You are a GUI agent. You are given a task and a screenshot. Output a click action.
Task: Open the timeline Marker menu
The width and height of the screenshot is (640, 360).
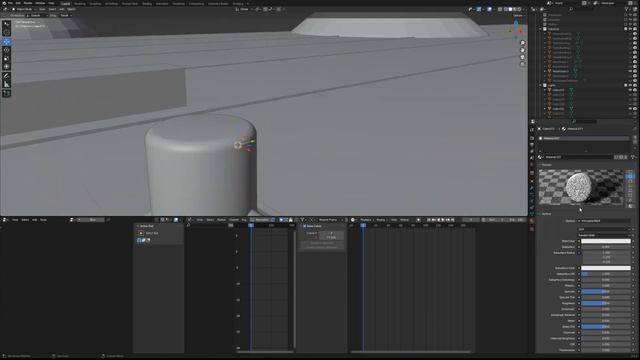[x=404, y=220]
